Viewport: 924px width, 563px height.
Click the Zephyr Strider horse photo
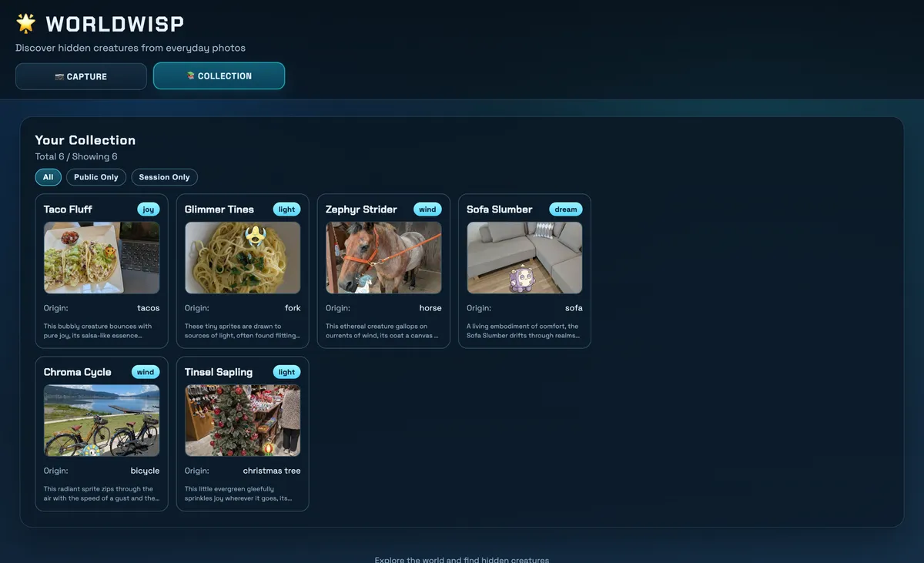(x=383, y=259)
